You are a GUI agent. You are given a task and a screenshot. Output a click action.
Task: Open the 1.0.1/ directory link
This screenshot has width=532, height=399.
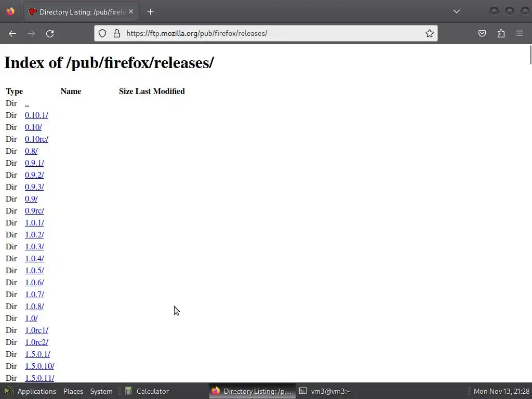pos(34,223)
